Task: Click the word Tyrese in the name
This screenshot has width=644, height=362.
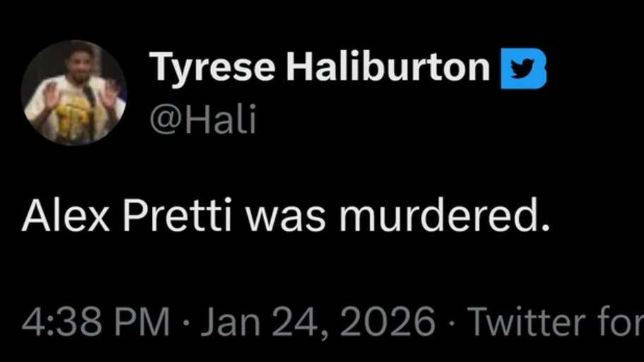Action: 213,68
